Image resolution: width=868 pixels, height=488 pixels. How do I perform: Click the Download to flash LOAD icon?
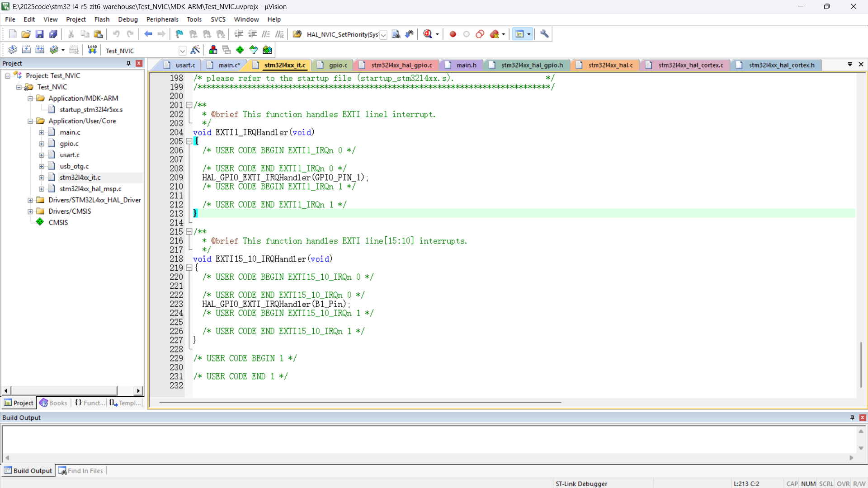pyautogui.click(x=92, y=50)
